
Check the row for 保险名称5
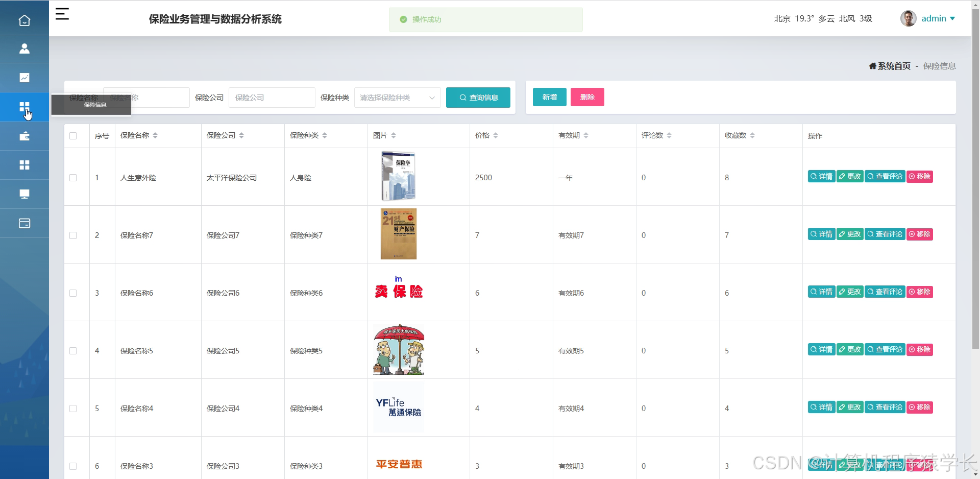coord(73,351)
